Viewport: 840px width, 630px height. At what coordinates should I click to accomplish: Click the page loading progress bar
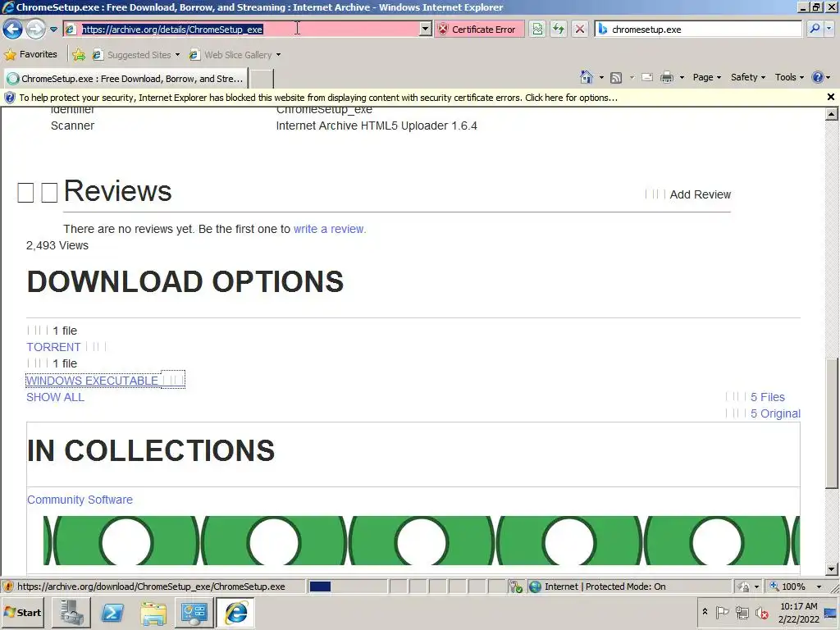click(x=347, y=587)
